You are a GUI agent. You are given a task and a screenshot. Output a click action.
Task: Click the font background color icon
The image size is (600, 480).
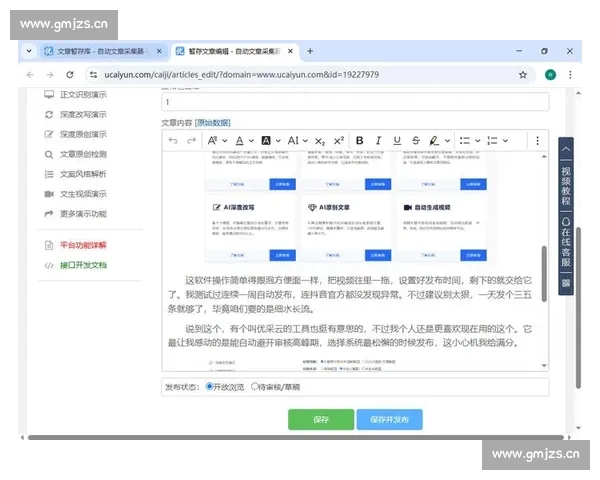pos(266,141)
